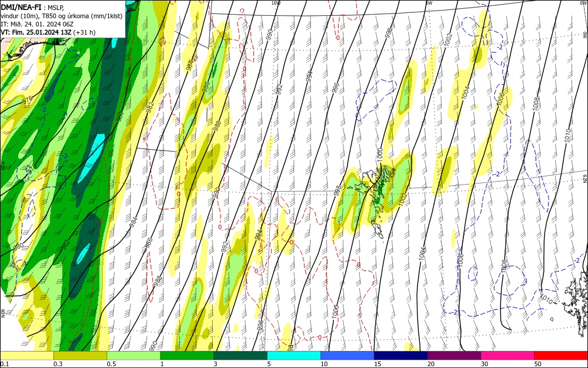The height and width of the screenshot is (368, 588).
Task: Click the "VT: Fim. 25.01.2024 13Z (+31 h)" line
Action: pos(48,32)
